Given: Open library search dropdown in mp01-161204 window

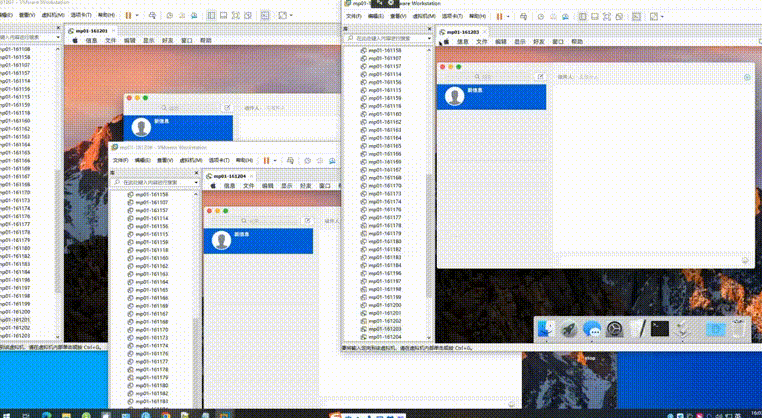Looking at the screenshot, I should coord(196,182).
